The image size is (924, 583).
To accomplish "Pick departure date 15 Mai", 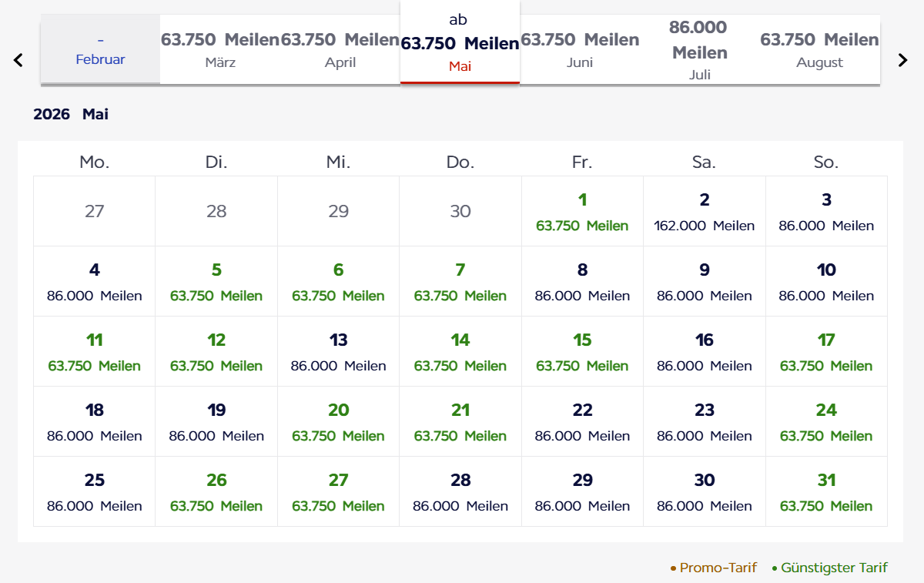I will pyautogui.click(x=582, y=351).
